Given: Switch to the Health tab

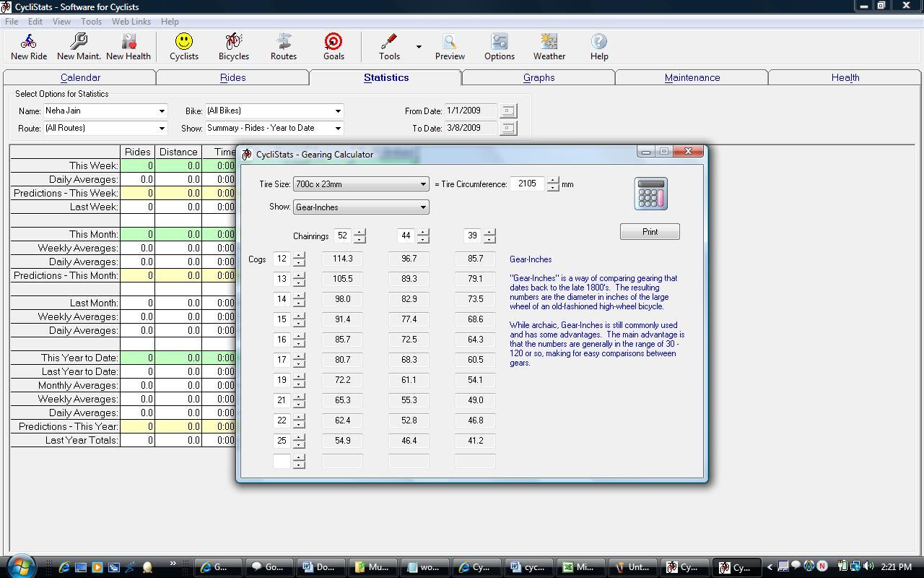Looking at the screenshot, I should pyautogui.click(x=845, y=77).
